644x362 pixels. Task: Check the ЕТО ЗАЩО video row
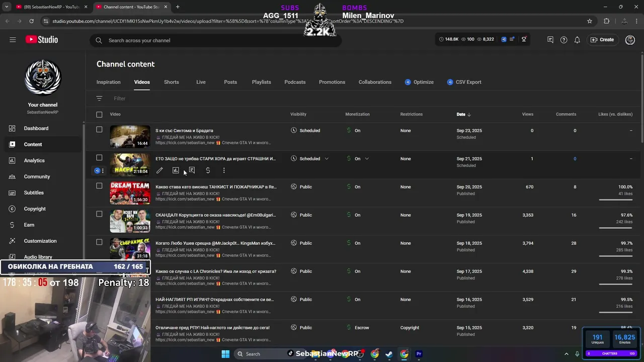pyautogui.click(x=99, y=158)
